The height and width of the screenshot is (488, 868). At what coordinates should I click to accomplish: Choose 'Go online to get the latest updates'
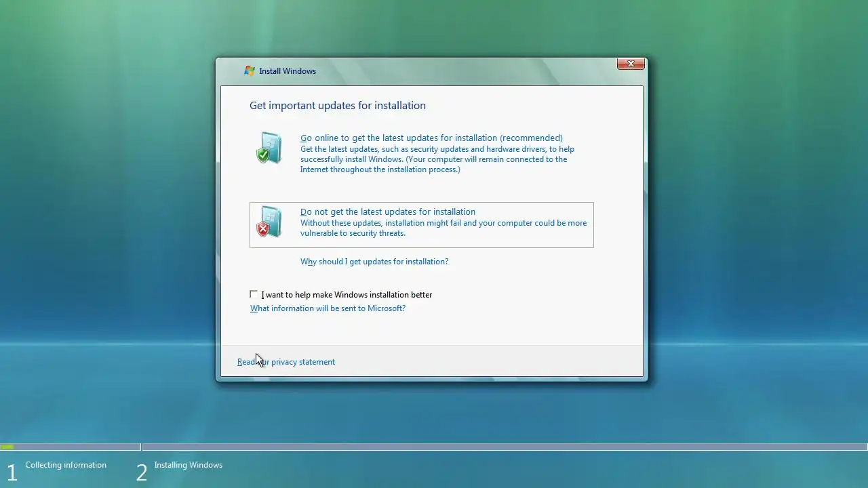click(431, 138)
